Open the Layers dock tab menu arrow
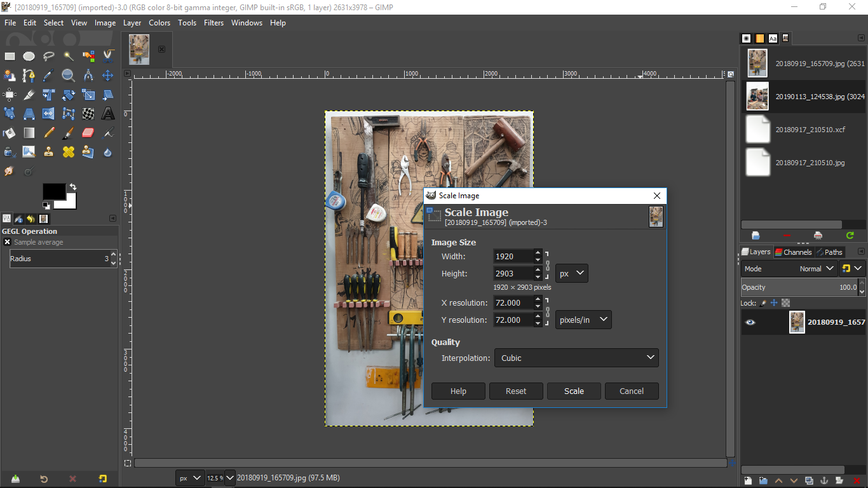The width and height of the screenshot is (868, 488). coord(861,252)
